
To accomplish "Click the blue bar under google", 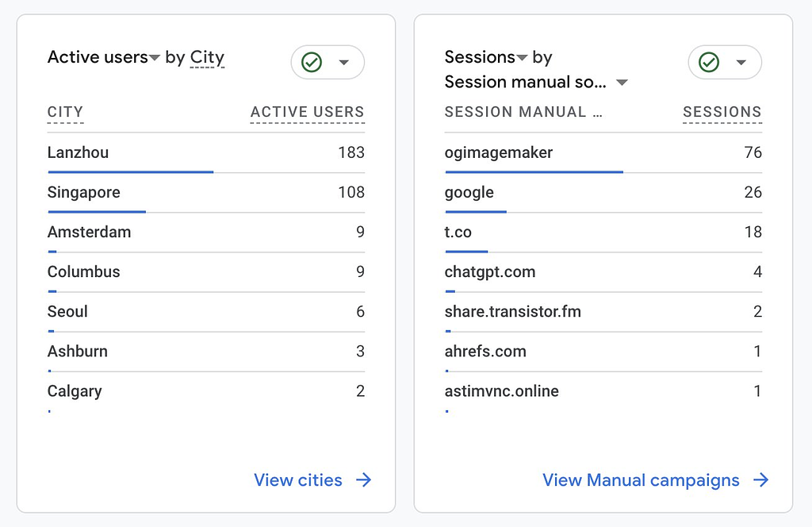I will [x=476, y=211].
